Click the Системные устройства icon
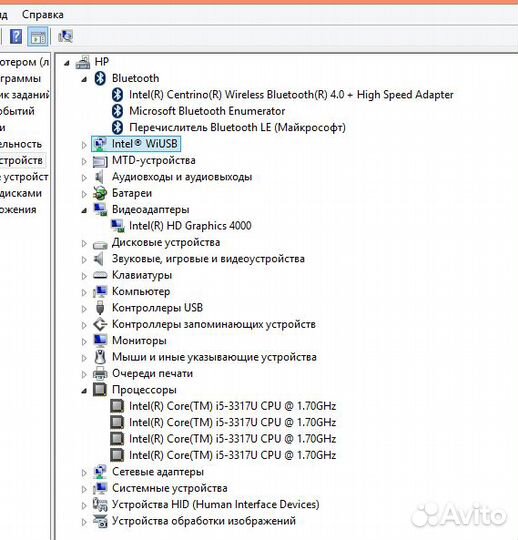 point(100,488)
